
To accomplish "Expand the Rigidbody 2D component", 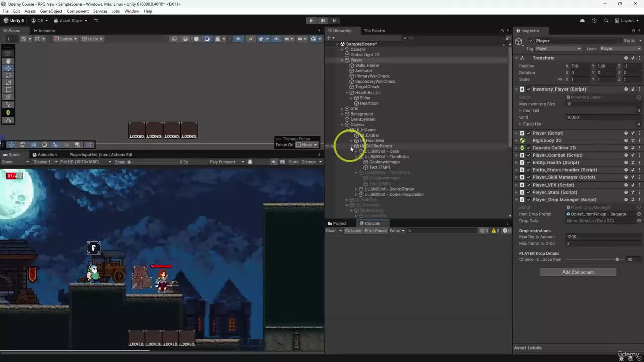I will [516, 141].
